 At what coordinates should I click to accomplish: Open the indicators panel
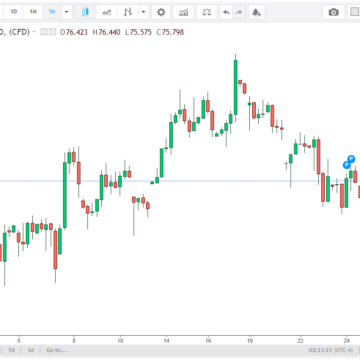183,12
